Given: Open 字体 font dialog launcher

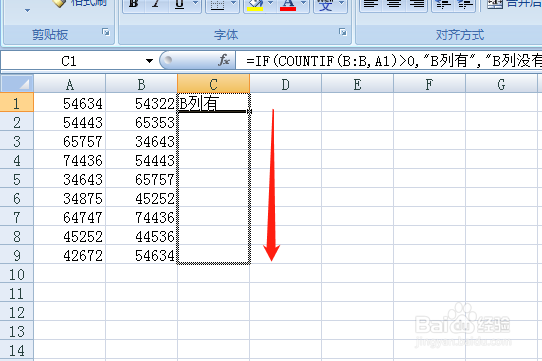Looking at the screenshot, I should 343,32.
